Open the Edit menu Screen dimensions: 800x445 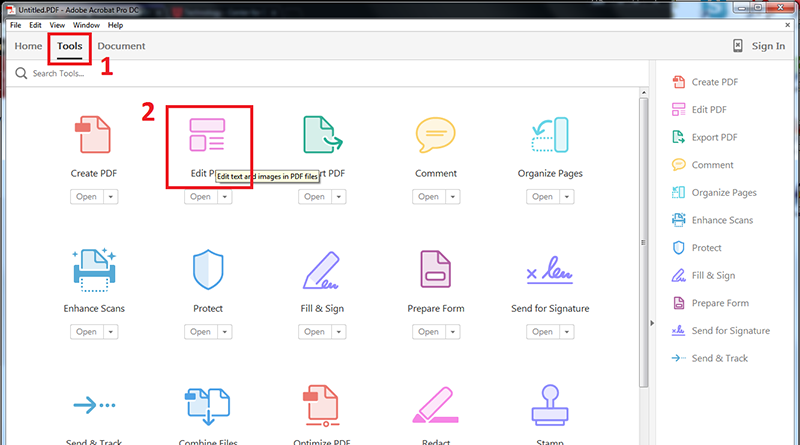coord(35,25)
